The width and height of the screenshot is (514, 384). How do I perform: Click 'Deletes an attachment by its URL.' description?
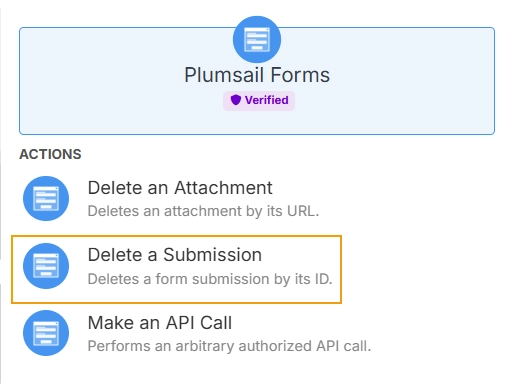coord(203,211)
